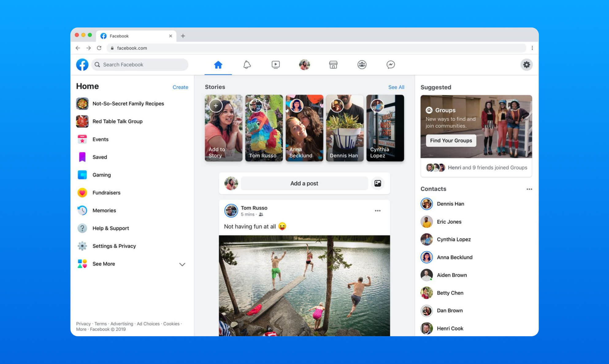
Task: Click the Facebook logo
Action: tap(82, 65)
